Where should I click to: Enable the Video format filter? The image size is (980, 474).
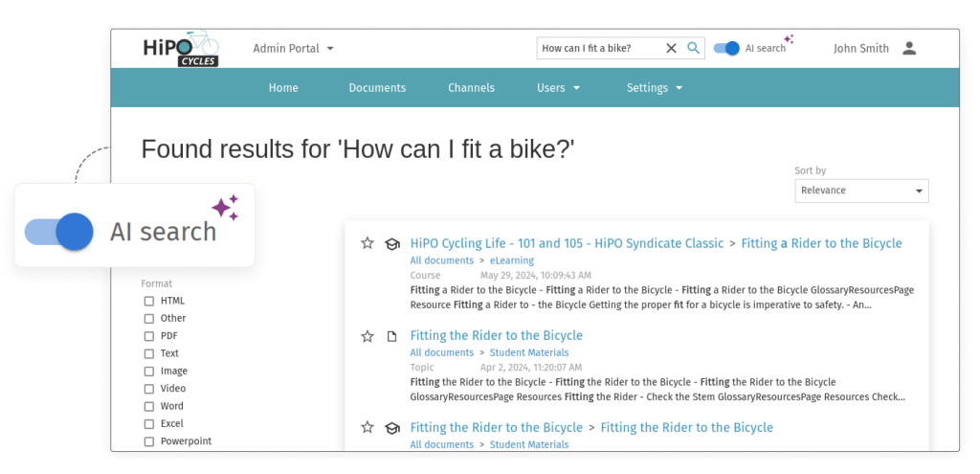(x=149, y=389)
